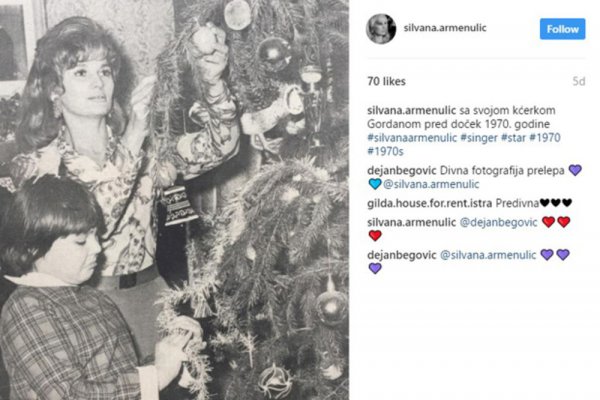Image resolution: width=600 pixels, height=400 pixels.
Task: Open the #star hashtag
Action: pos(514,137)
